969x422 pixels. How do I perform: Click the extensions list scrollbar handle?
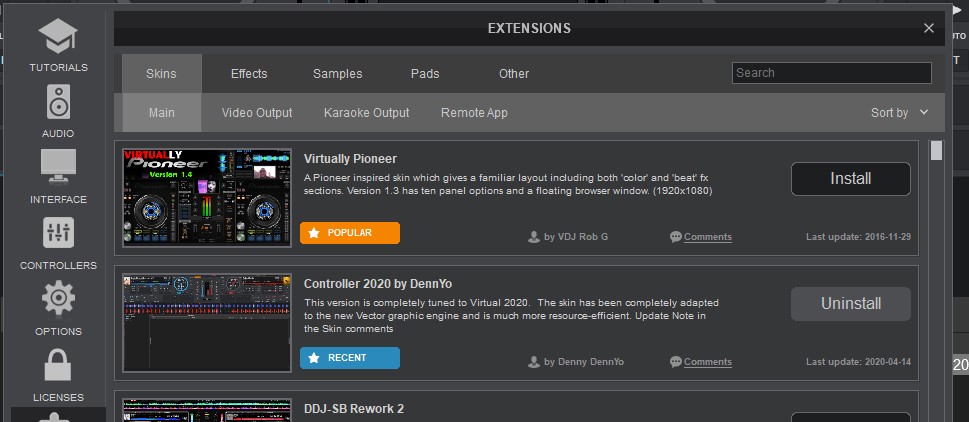[936, 151]
